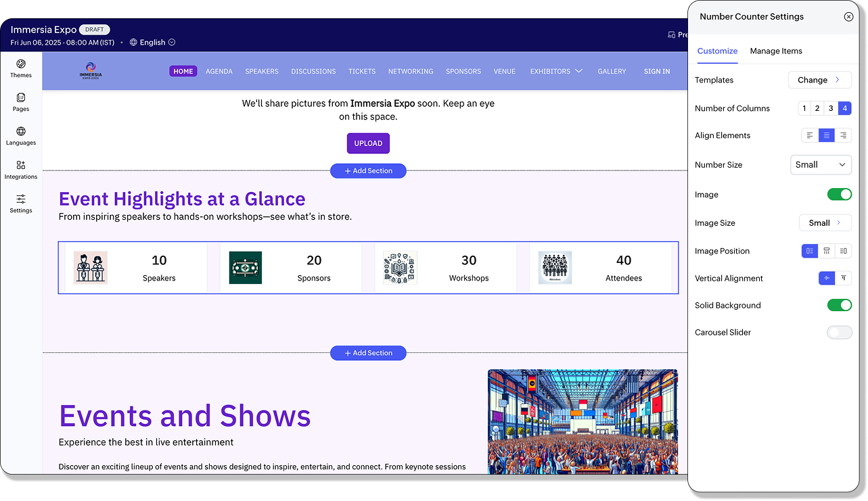868x501 pixels.
Task: Set vertical alignment to middle
Action: tap(827, 278)
